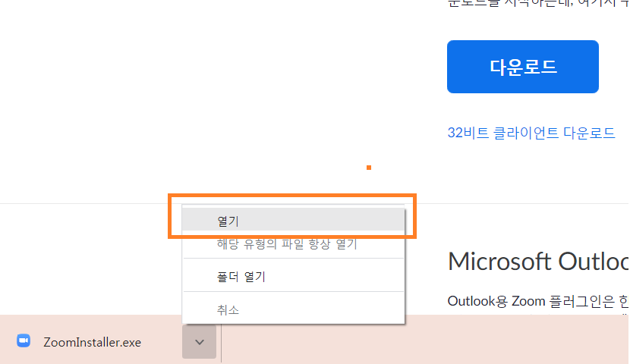This screenshot has height=364, width=630.
Task: Click the Microsoft Outlook heading text
Action: click(x=538, y=262)
